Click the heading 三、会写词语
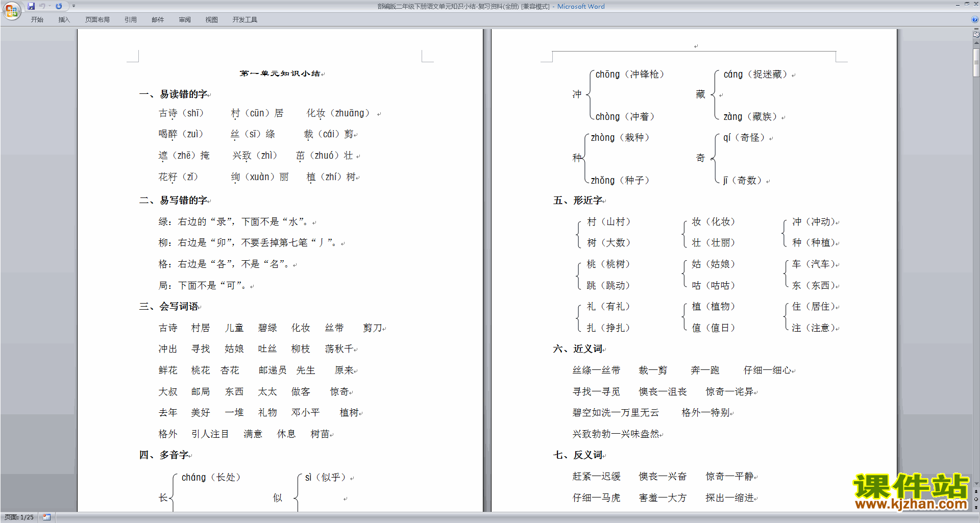Screen dimensions: 980x523 (169, 307)
